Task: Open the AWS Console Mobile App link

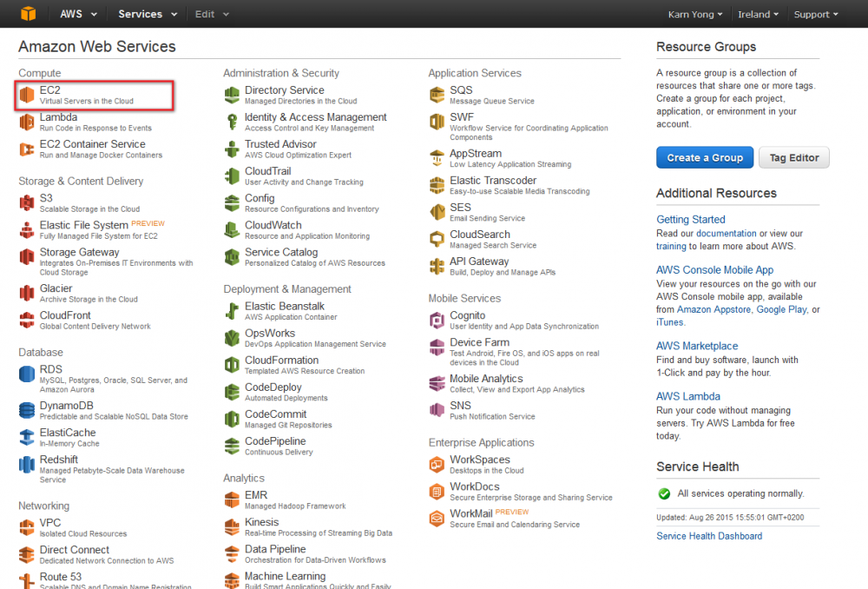Action: point(714,270)
